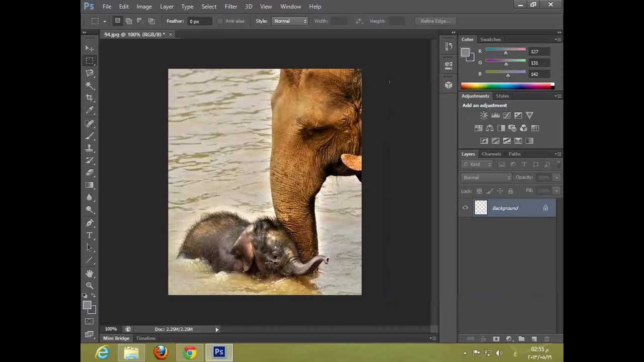Select the Gradient tool
Image resolution: width=644 pixels, height=362 pixels.
(90, 185)
